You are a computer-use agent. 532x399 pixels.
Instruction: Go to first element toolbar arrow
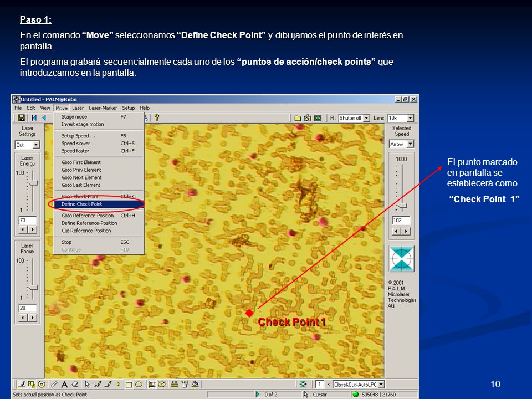coord(34,117)
